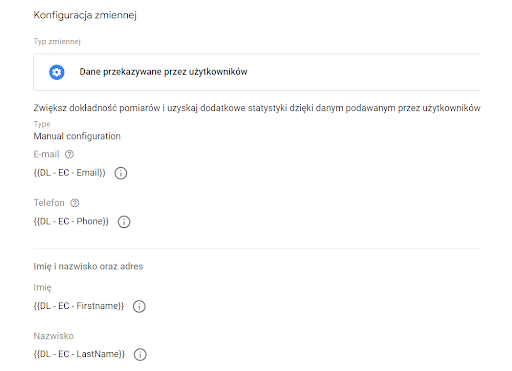
Task: Click info icon next to DL - EC - Email
Action: [x=121, y=173]
